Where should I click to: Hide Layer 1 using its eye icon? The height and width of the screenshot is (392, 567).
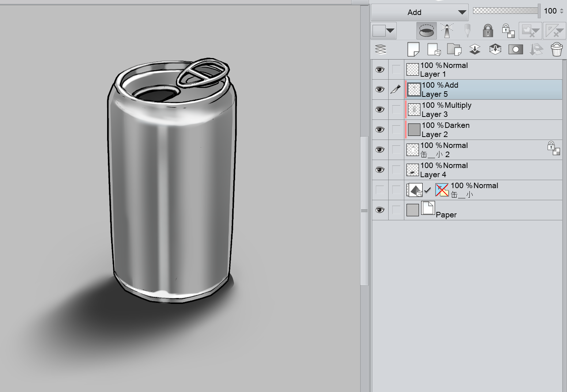coord(380,69)
